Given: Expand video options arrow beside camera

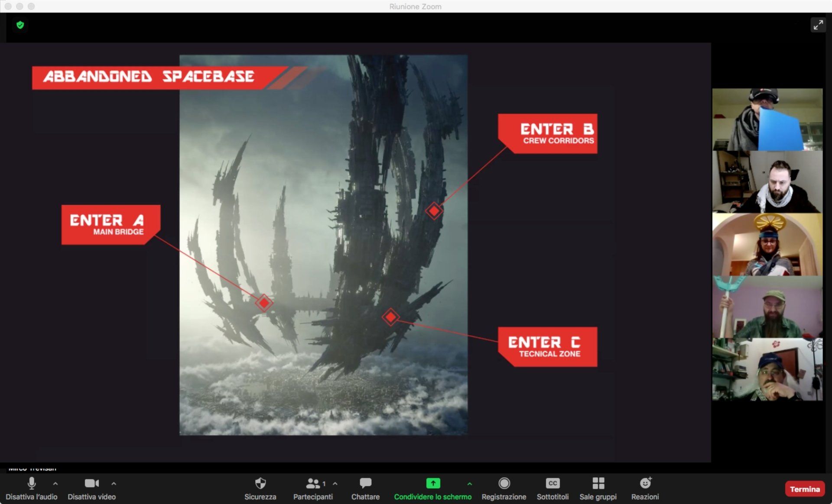Looking at the screenshot, I should click(x=114, y=484).
